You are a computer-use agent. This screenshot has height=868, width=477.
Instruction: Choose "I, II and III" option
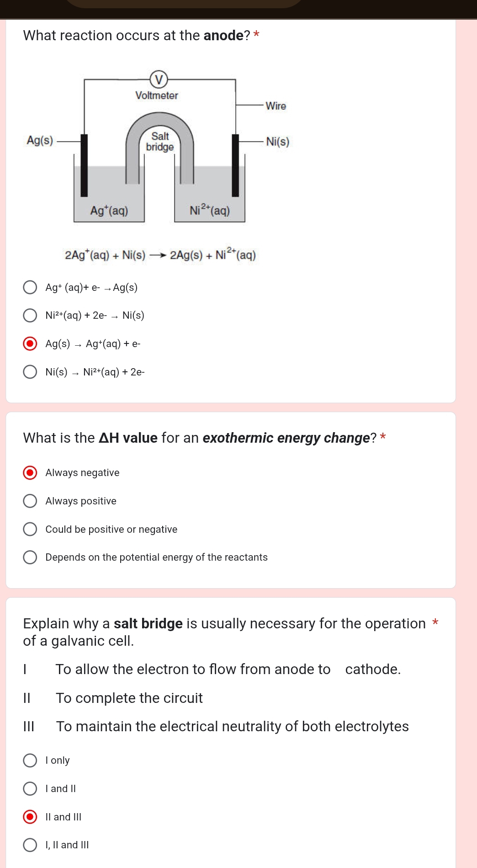(31, 845)
